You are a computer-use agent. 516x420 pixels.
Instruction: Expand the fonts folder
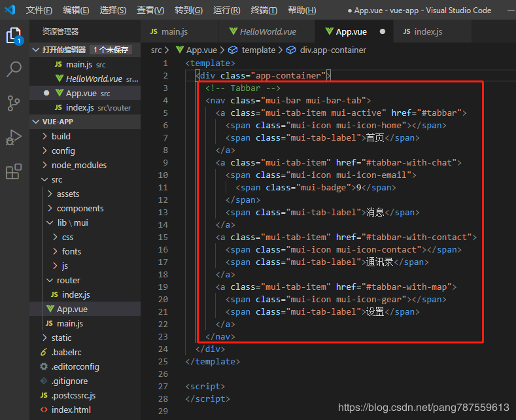pyautogui.click(x=56, y=251)
